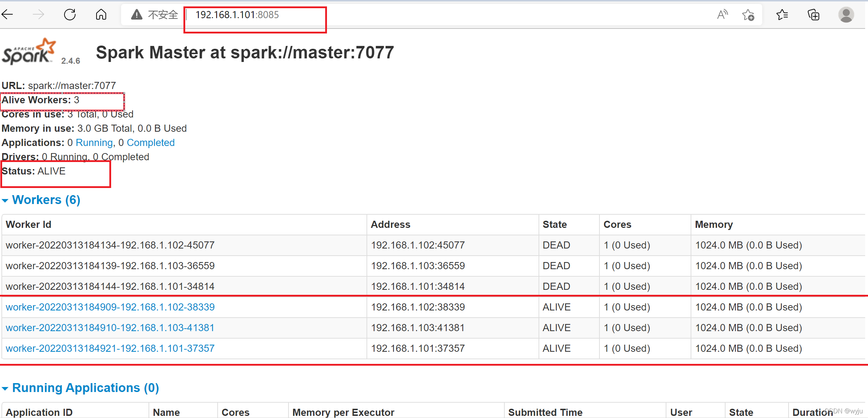Collapse the Running Applications (0) section
The image size is (868, 418).
(80, 388)
